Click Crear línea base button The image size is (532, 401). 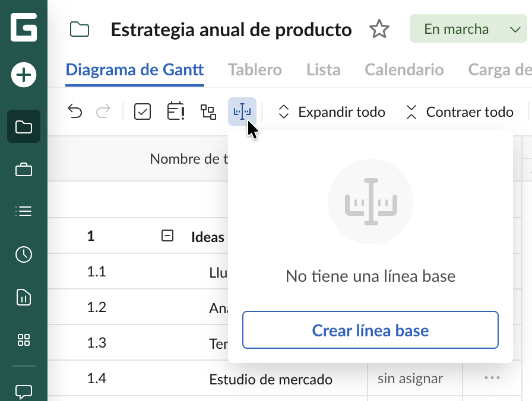(370, 330)
